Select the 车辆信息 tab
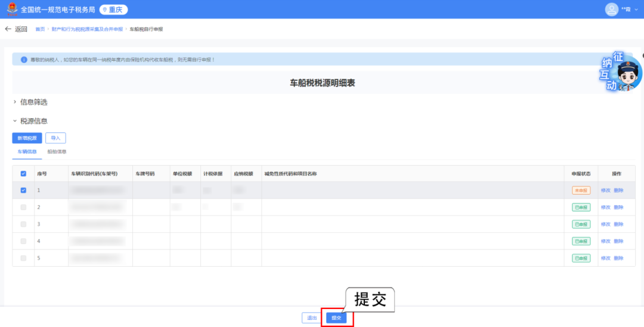The width and height of the screenshot is (644, 327). pos(27,152)
